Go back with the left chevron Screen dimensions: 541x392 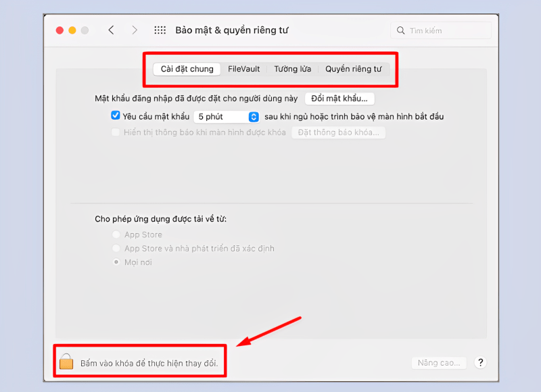click(111, 30)
